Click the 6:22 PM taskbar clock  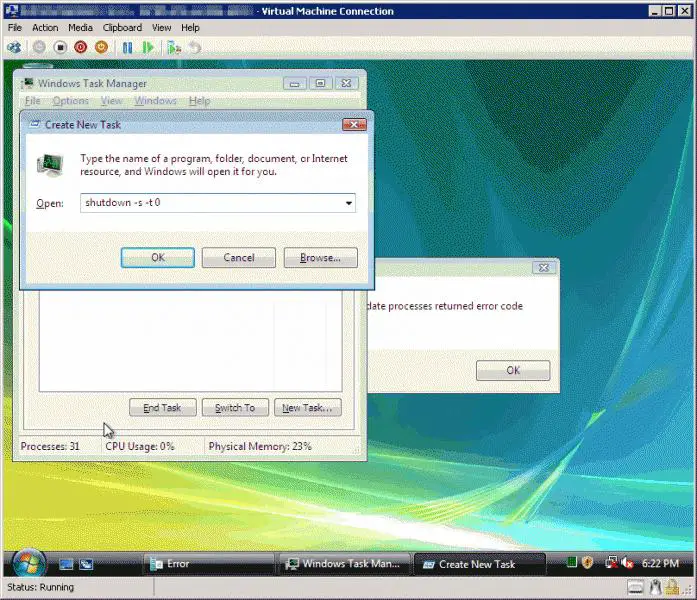pos(660,564)
